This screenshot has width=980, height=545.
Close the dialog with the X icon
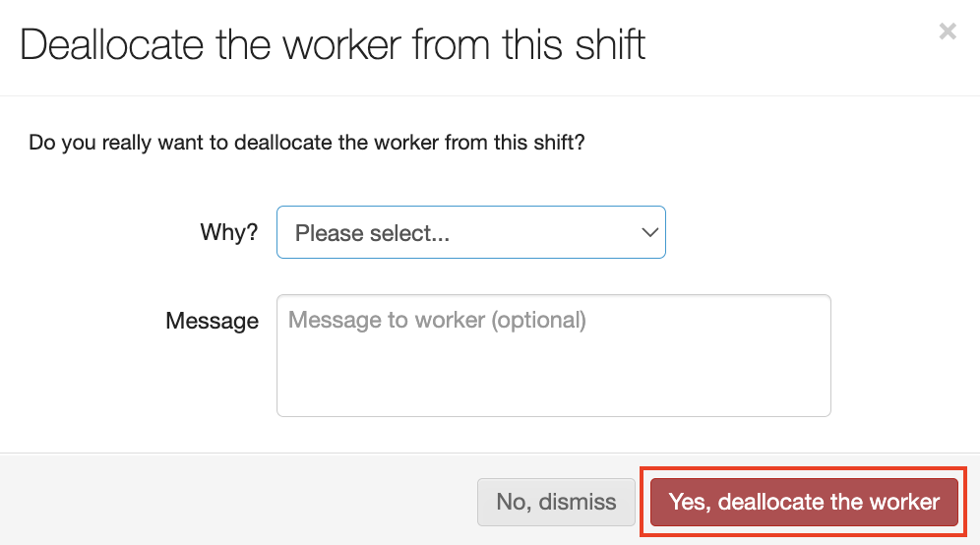(x=948, y=31)
